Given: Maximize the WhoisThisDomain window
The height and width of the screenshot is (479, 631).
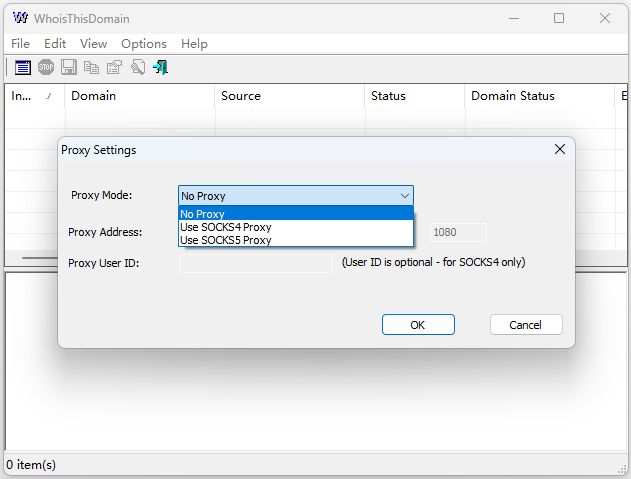Looking at the screenshot, I should tap(559, 18).
